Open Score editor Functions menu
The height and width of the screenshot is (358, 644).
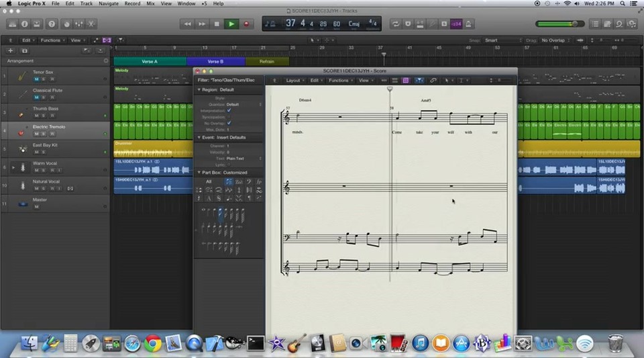(340, 81)
